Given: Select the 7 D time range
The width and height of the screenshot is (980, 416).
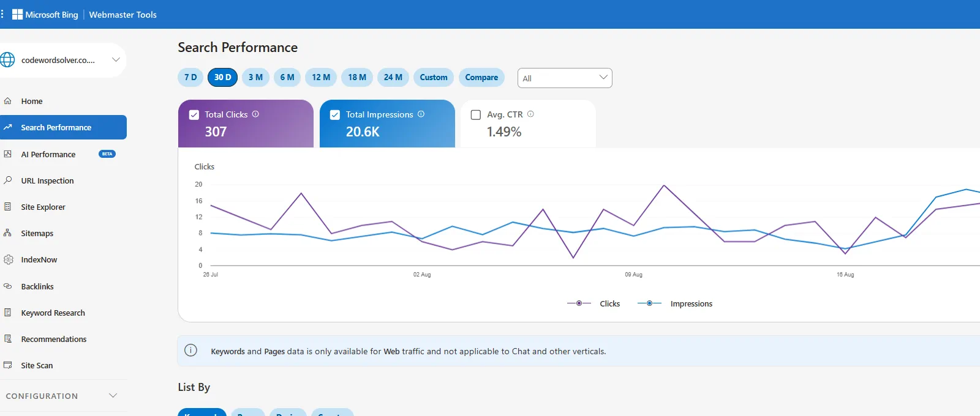Looking at the screenshot, I should (x=190, y=77).
